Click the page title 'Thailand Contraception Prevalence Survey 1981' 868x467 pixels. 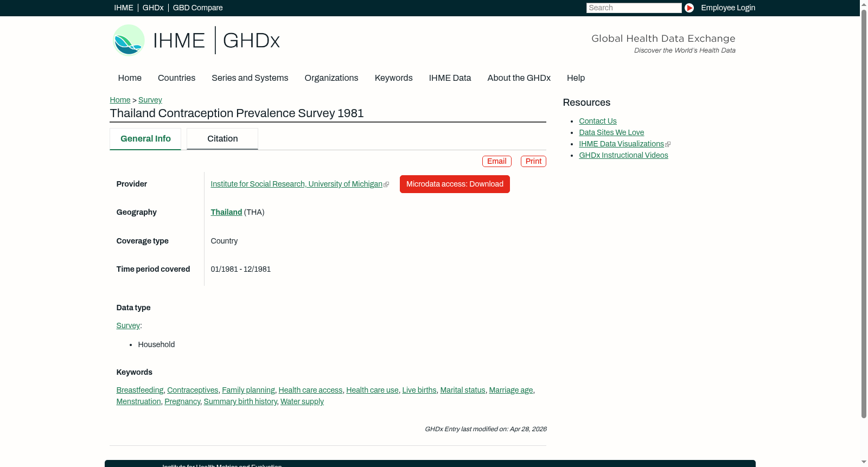coord(237,113)
